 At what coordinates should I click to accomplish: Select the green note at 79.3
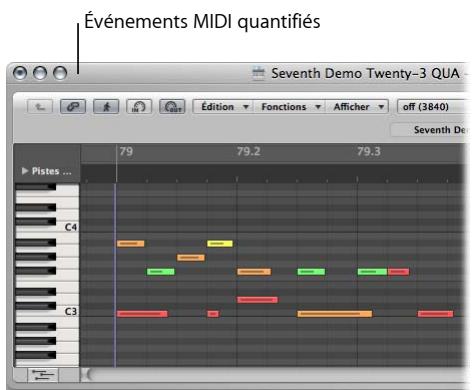pos(372,272)
